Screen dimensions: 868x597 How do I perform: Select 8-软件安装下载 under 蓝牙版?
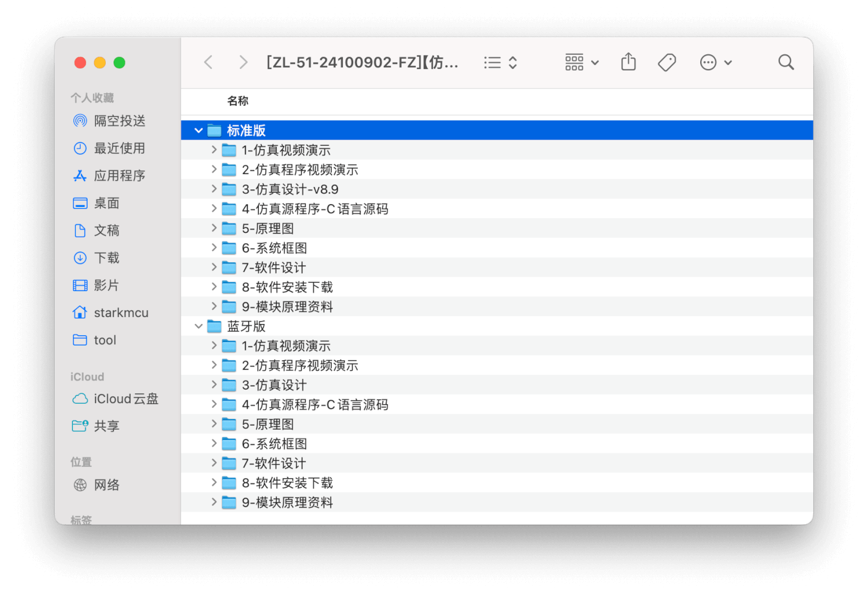pos(497,483)
